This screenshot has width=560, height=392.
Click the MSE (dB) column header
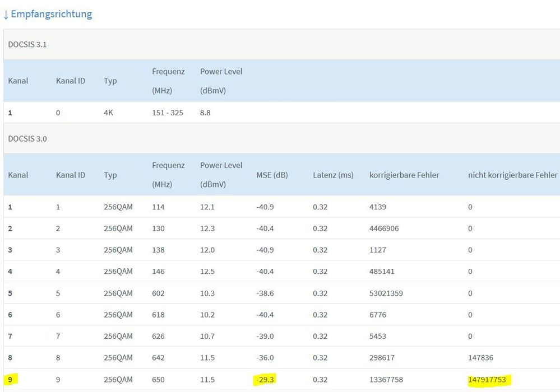[x=272, y=175]
